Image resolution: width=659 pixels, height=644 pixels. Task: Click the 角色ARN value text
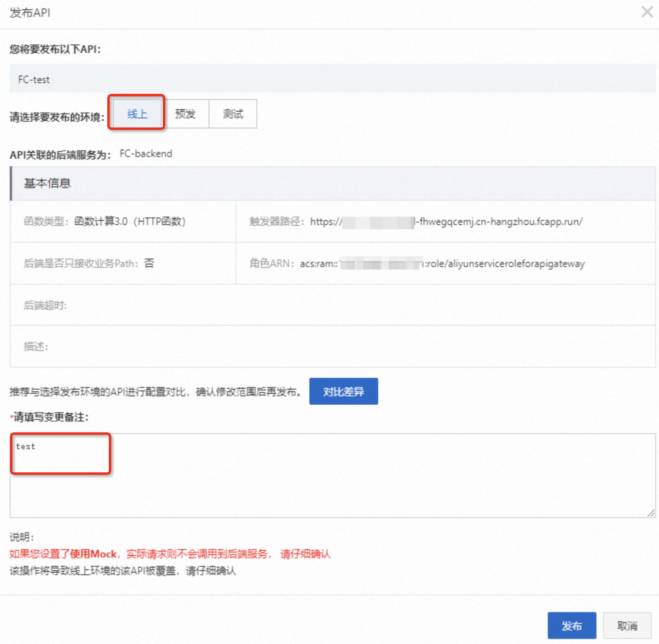click(x=442, y=264)
